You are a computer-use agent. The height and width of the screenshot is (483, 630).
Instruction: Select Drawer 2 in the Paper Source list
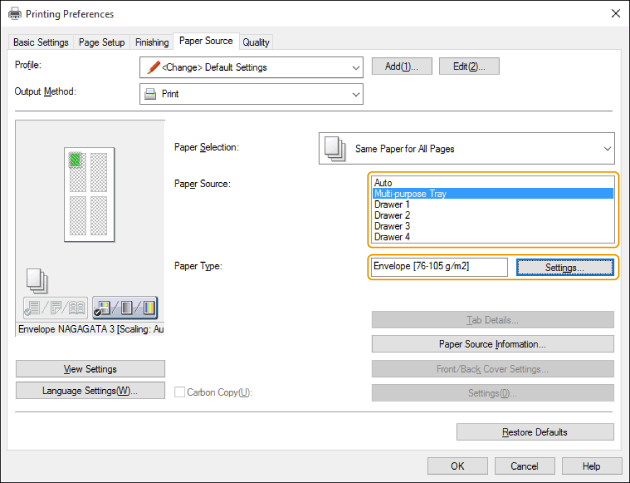392,215
